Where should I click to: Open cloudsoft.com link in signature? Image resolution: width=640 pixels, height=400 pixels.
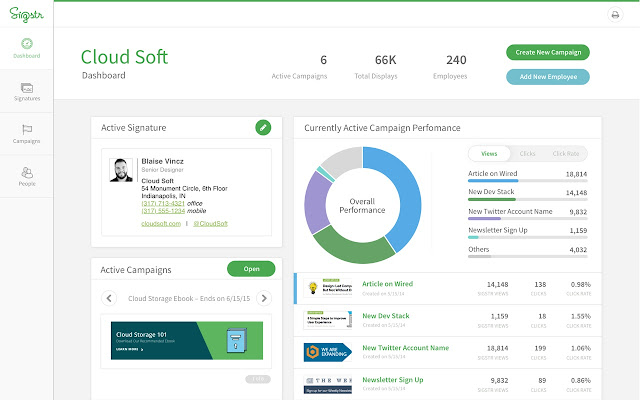[161, 224]
